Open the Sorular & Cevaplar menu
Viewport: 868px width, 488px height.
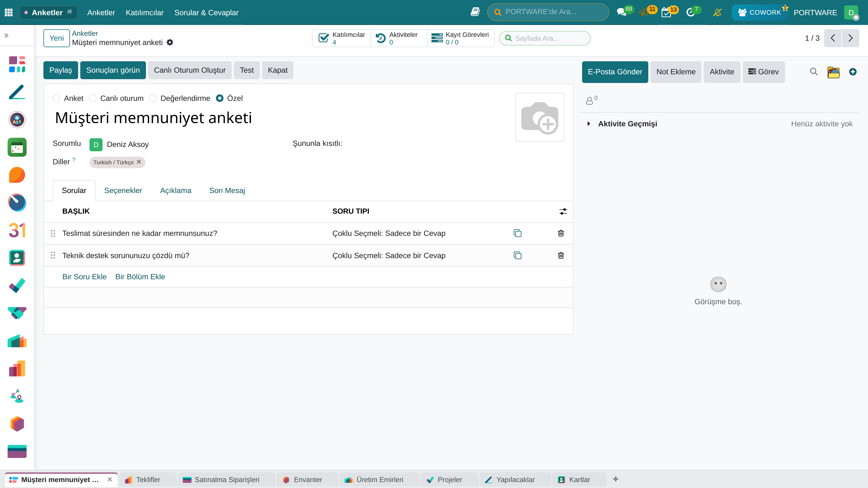pos(206,12)
